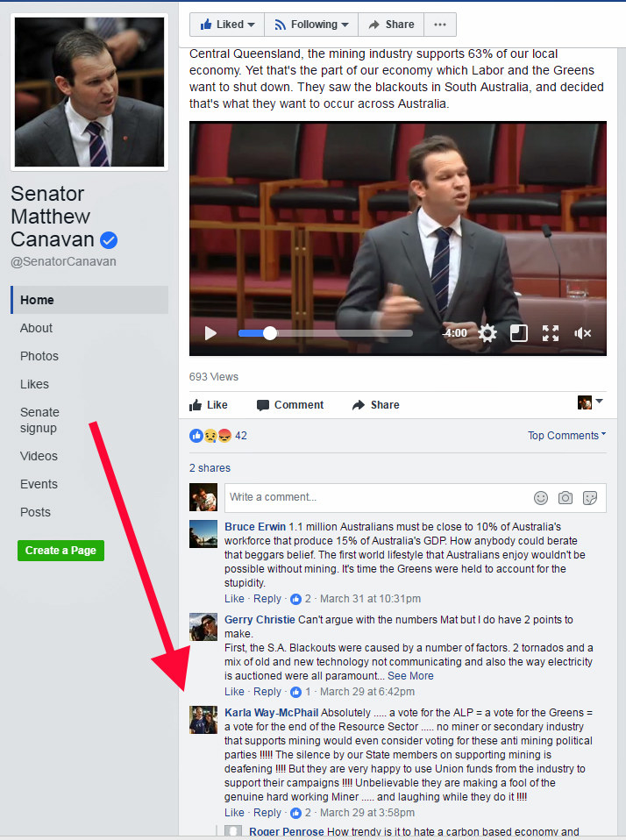Image resolution: width=626 pixels, height=840 pixels.
Task: Open Karla Way-McPhail's profile name
Action: click(272, 713)
